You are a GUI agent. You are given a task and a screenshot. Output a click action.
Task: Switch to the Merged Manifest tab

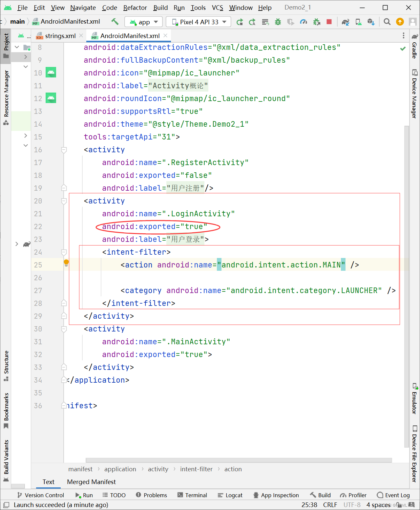pyautogui.click(x=91, y=482)
